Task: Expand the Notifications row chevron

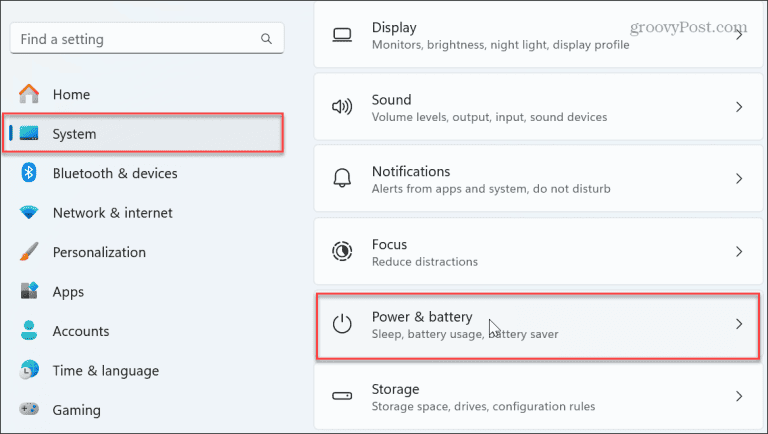Action: (x=739, y=178)
